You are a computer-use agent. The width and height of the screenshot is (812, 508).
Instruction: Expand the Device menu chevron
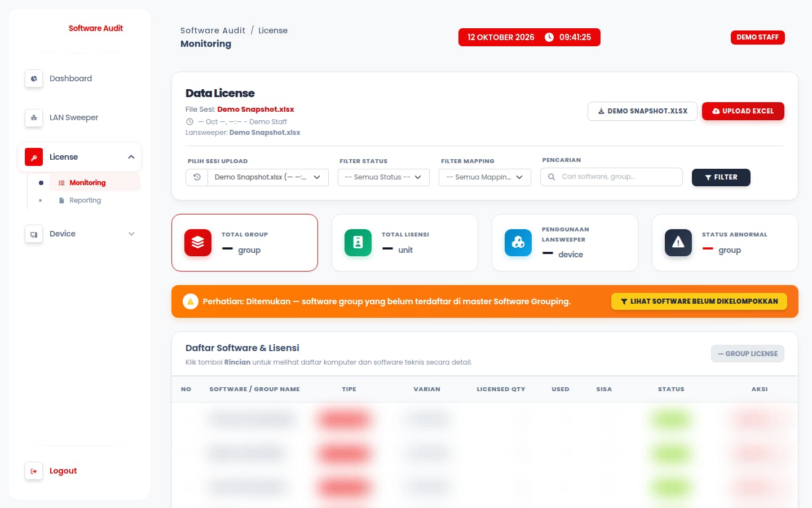click(131, 234)
